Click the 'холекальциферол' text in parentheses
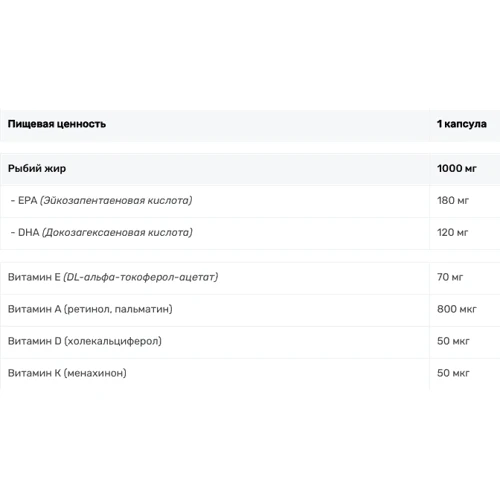The width and height of the screenshot is (500, 500). [113, 341]
